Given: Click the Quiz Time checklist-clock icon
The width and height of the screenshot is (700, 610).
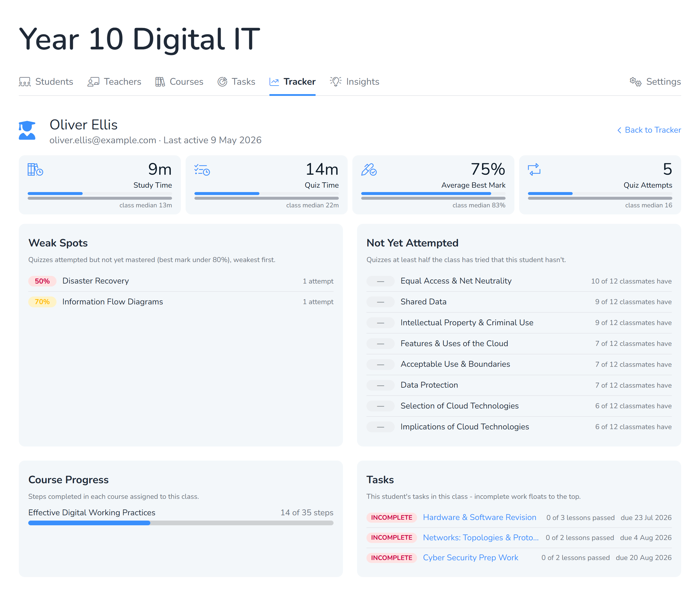Looking at the screenshot, I should [x=202, y=169].
